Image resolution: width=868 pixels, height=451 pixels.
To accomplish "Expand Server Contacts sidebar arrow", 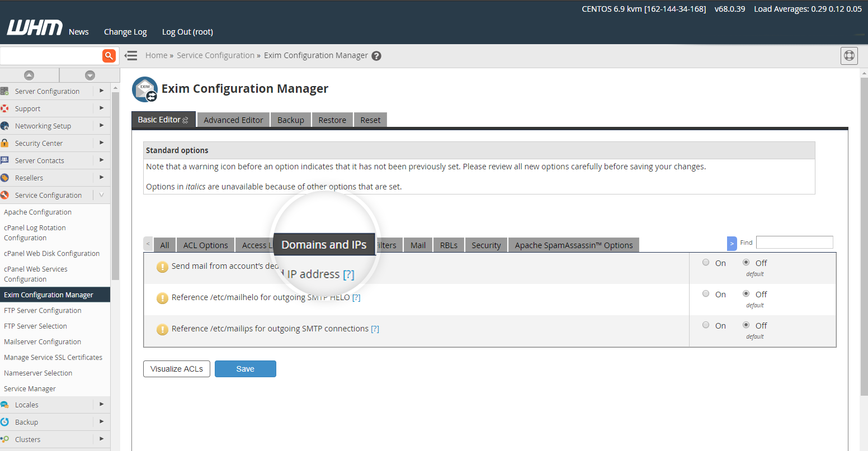I will [x=101, y=160].
